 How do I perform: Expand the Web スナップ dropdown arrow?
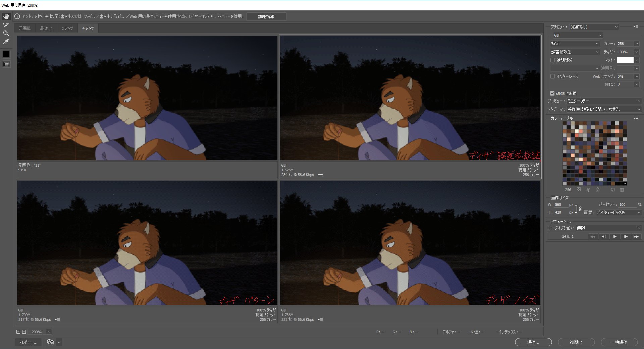tap(637, 76)
